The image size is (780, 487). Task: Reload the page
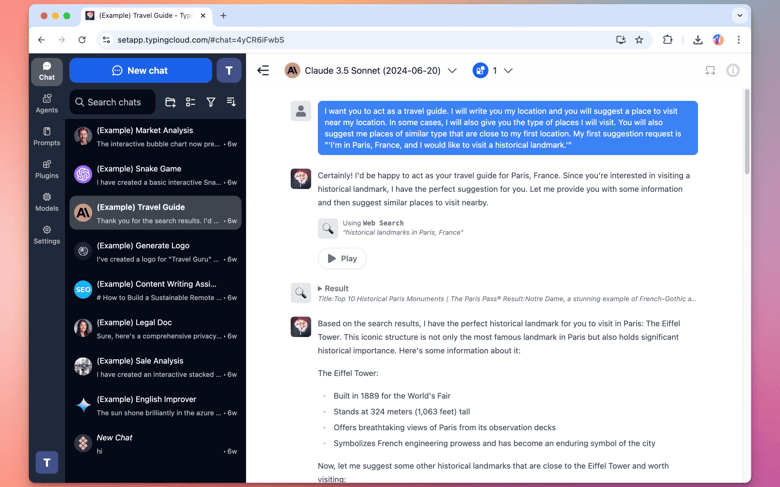pyautogui.click(x=82, y=40)
